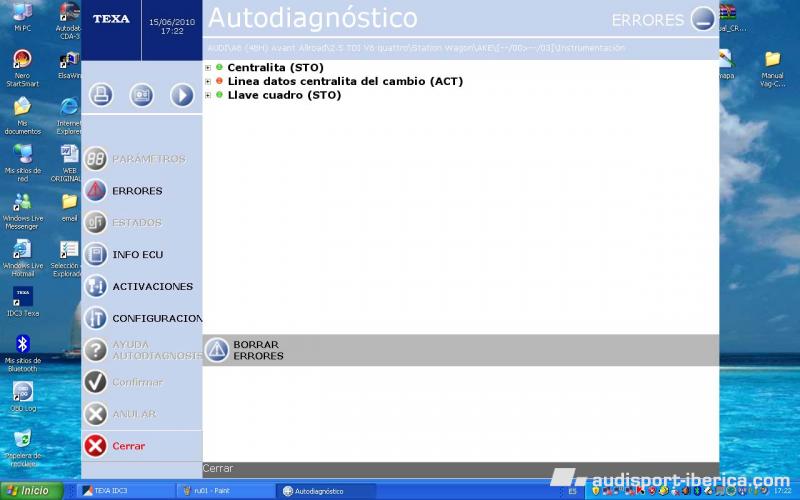This screenshot has height=500, width=800.
Task: Switch to Autodiagnóstico taskbar button
Action: 327,491
